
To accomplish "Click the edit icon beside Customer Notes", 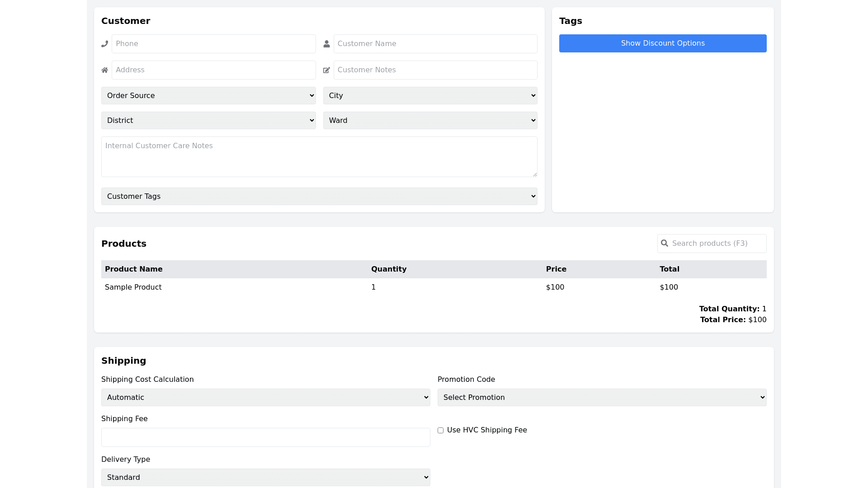I will point(326,70).
